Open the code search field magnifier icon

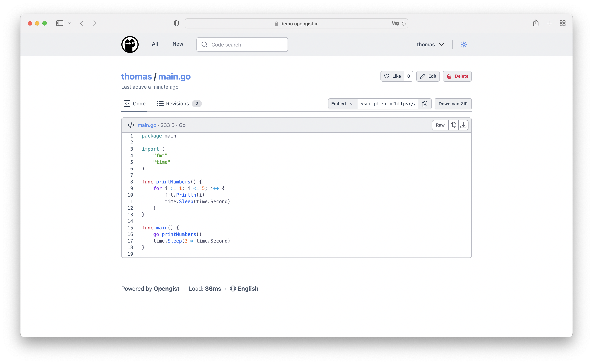tap(204, 44)
